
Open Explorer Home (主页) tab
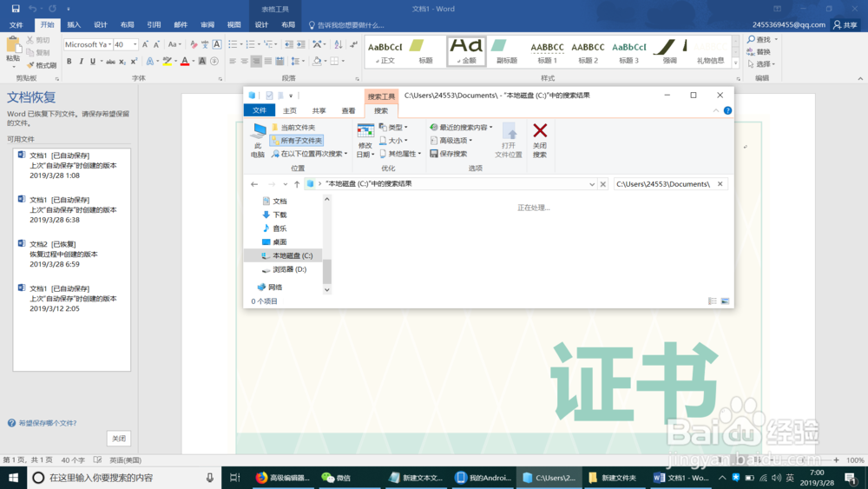click(290, 110)
